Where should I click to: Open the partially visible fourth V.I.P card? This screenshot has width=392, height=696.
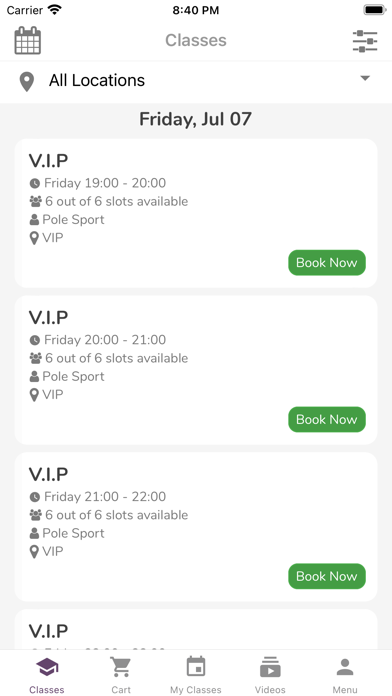pos(196,629)
